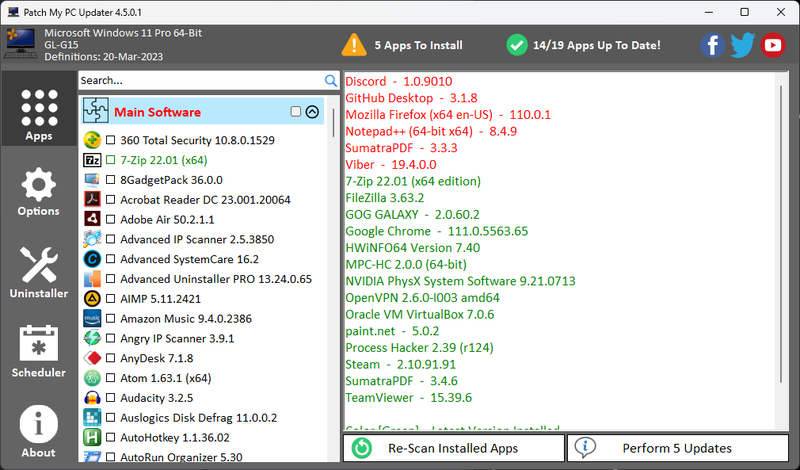Toggle the Main Software select-all checkbox
800x470 pixels.
click(x=295, y=112)
